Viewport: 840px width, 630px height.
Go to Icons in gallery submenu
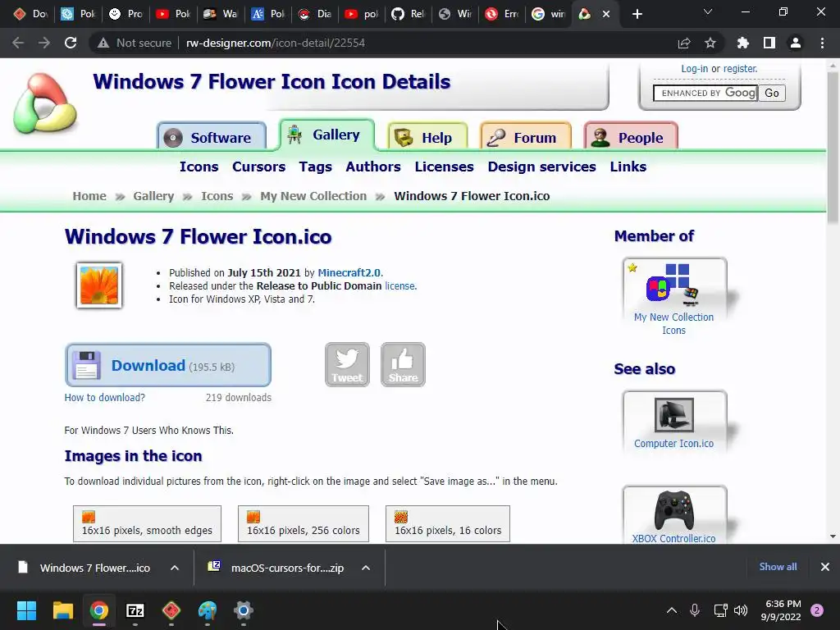[199, 167]
